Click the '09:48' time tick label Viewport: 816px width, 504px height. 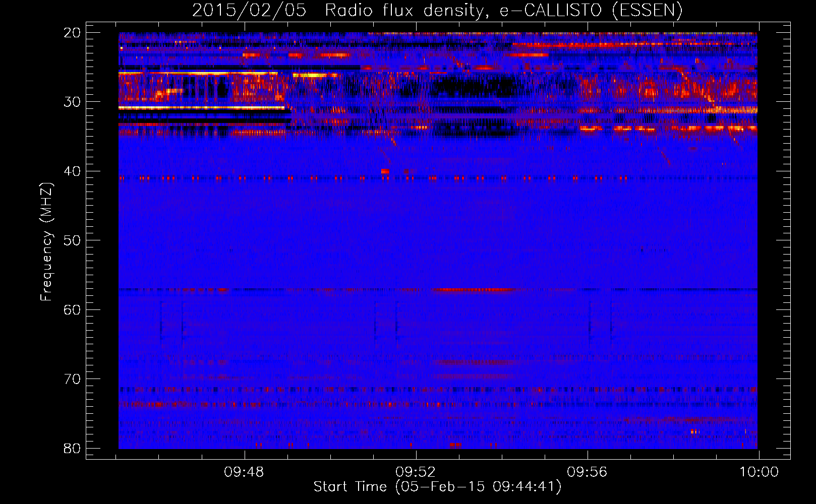pyautogui.click(x=244, y=472)
